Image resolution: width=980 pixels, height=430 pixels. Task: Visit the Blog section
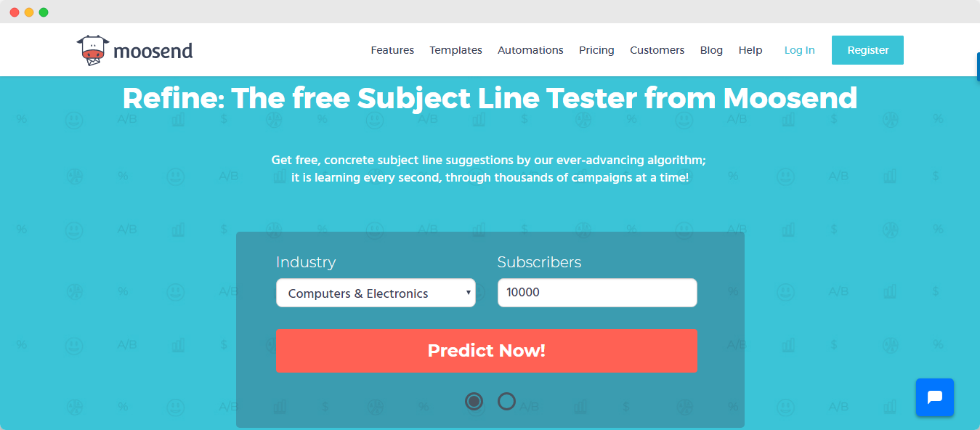[x=711, y=49]
